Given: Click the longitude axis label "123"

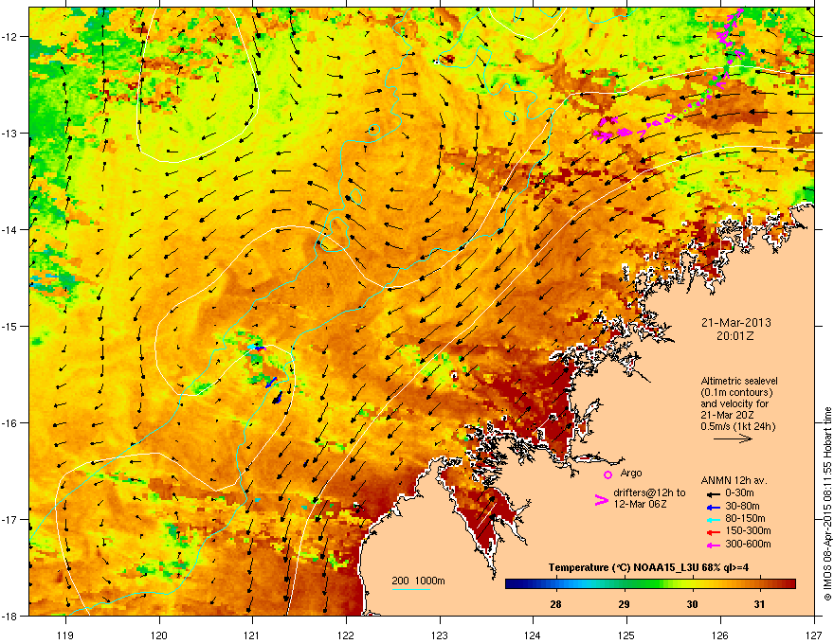Looking at the screenshot, I should point(440,635).
